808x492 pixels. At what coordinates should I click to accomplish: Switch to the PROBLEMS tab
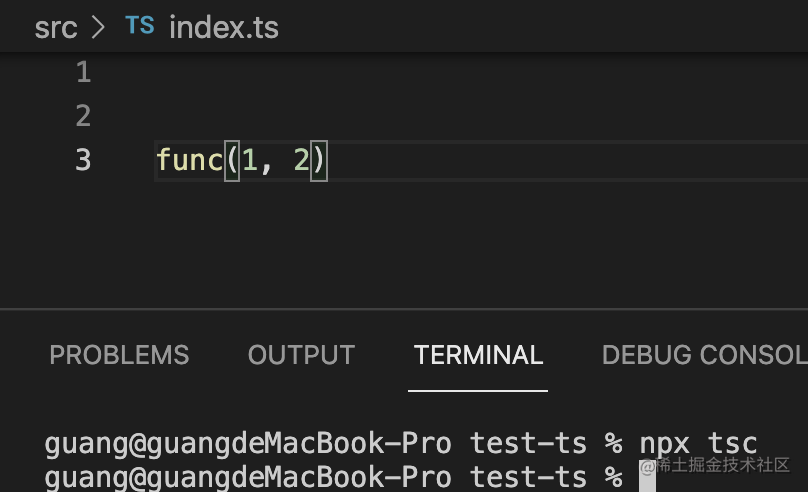tap(119, 355)
